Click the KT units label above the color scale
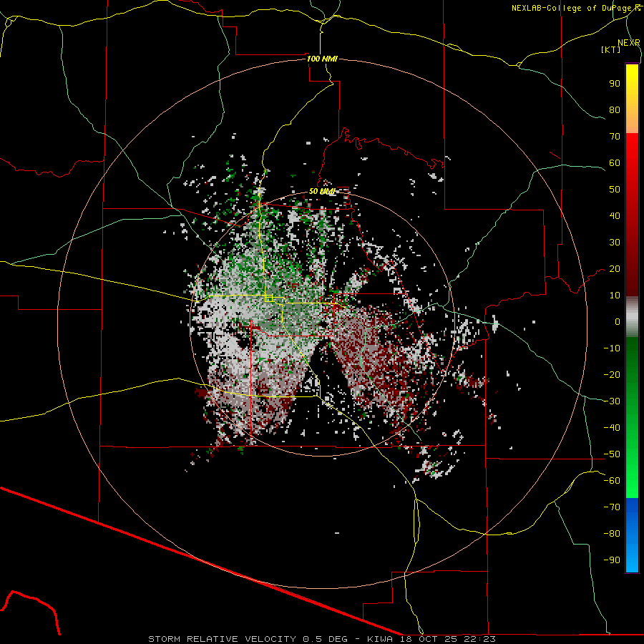 click(x=611, y=49)
